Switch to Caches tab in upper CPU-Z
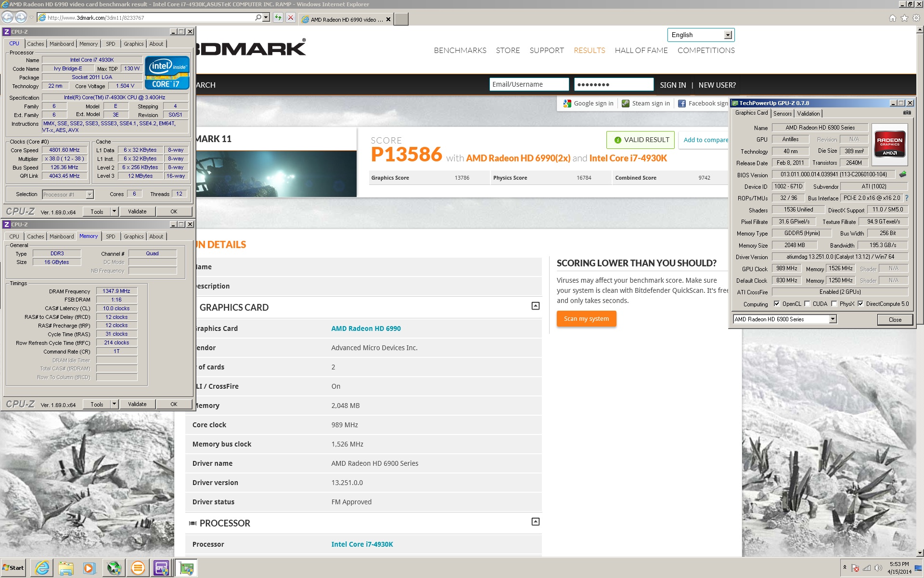 click(35, 44)
